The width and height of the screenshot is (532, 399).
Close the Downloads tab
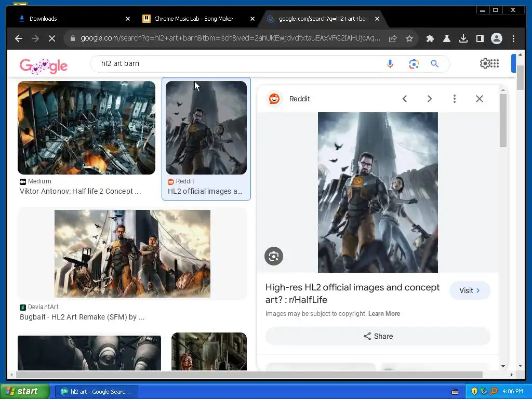128,19
